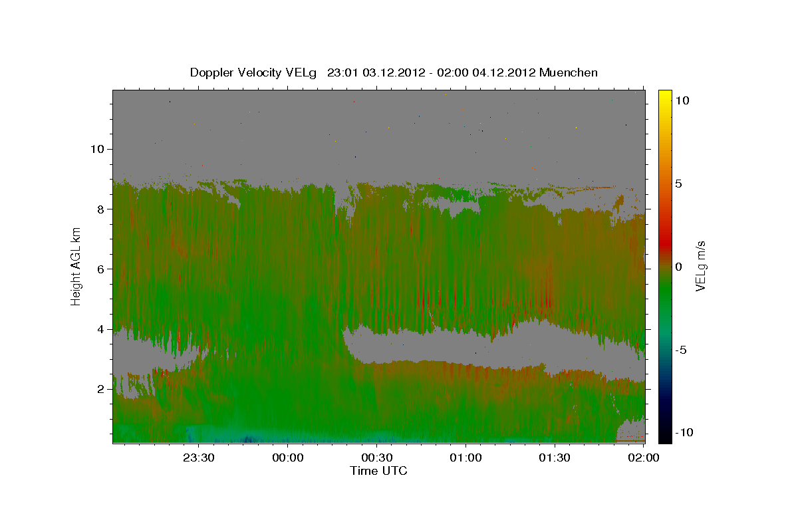
Task: Click the 02:00 time tick label
Action: click(644, 458)
